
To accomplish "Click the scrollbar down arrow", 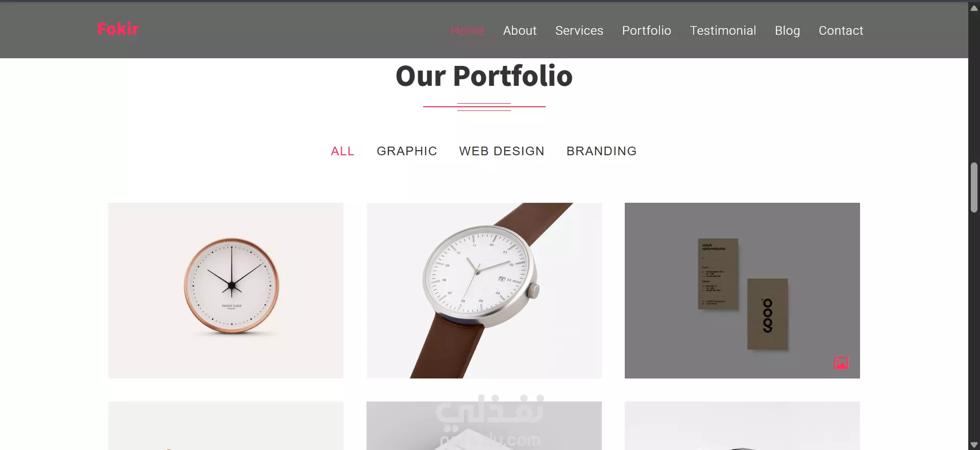I will [x=974, y=444].
